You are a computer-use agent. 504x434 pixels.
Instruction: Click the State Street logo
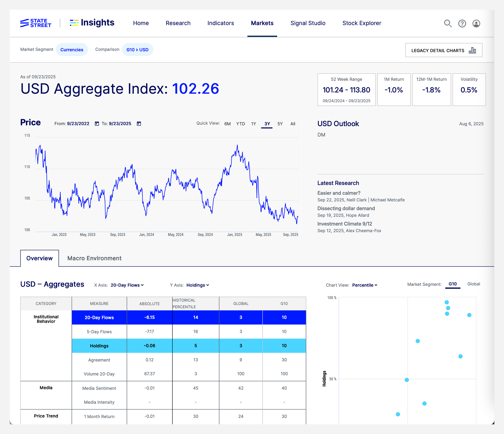[36, 23]
